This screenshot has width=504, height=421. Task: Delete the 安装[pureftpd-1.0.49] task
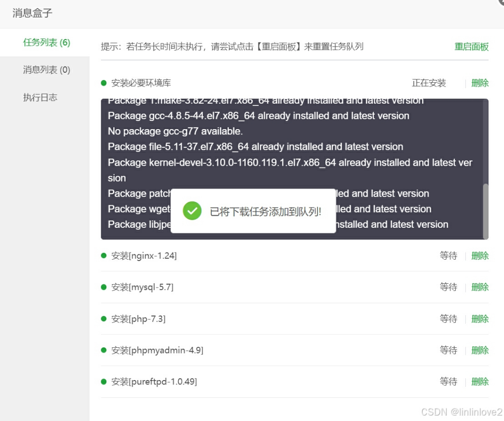coord(480,382)
